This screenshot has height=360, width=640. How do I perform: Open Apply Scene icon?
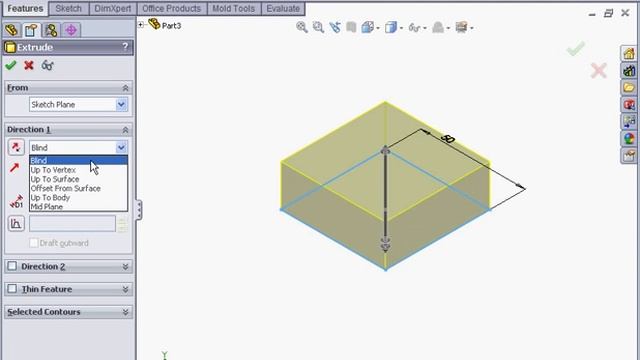click(x=438, y=27)
